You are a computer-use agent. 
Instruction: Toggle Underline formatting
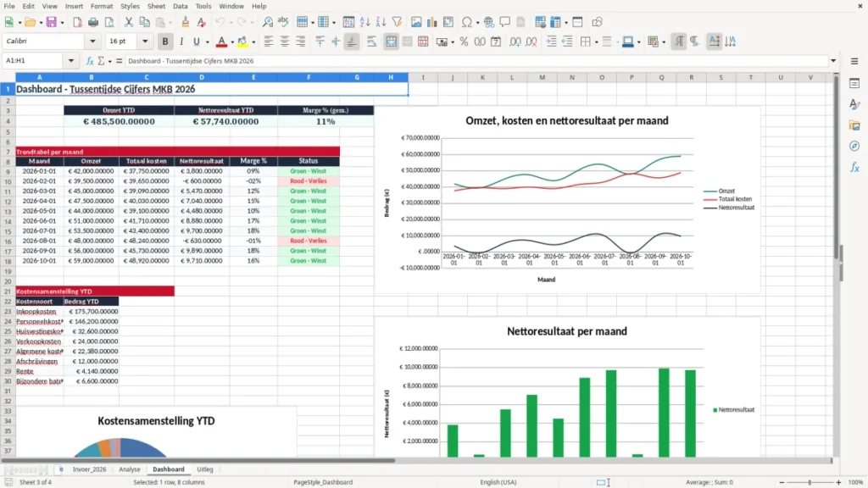[196, 42]
